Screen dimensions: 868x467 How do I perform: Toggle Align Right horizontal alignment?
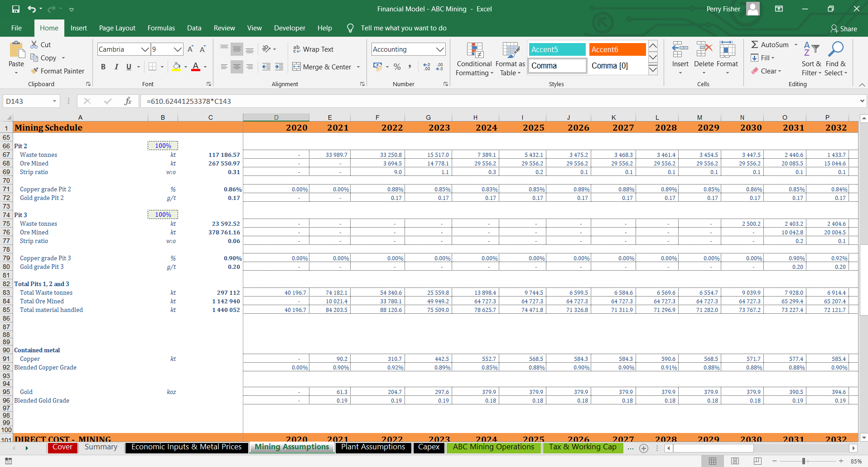pyautogui.click(x=249, y=67)
